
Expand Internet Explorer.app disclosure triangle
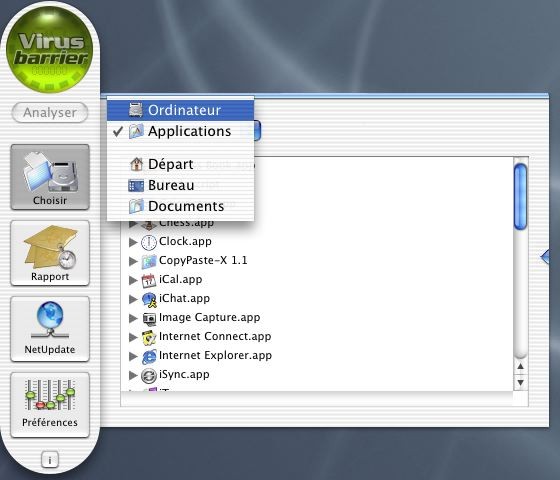click(x=133, y=356)
